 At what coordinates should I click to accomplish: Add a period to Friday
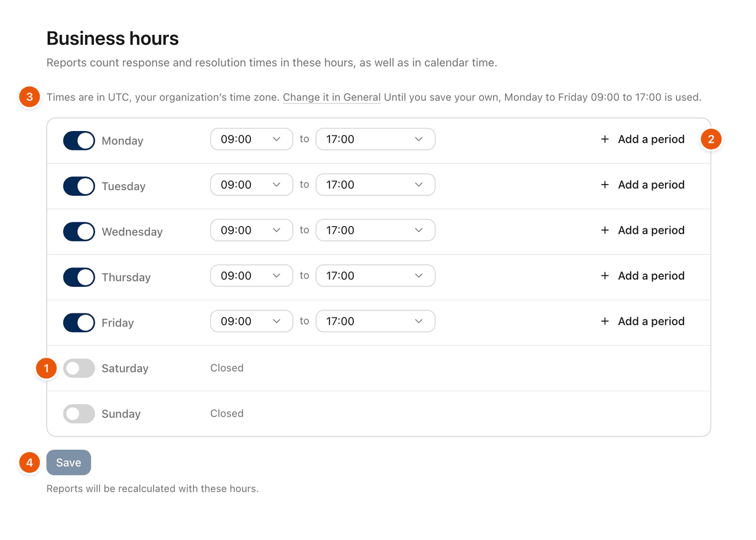[x=643, y=321]
